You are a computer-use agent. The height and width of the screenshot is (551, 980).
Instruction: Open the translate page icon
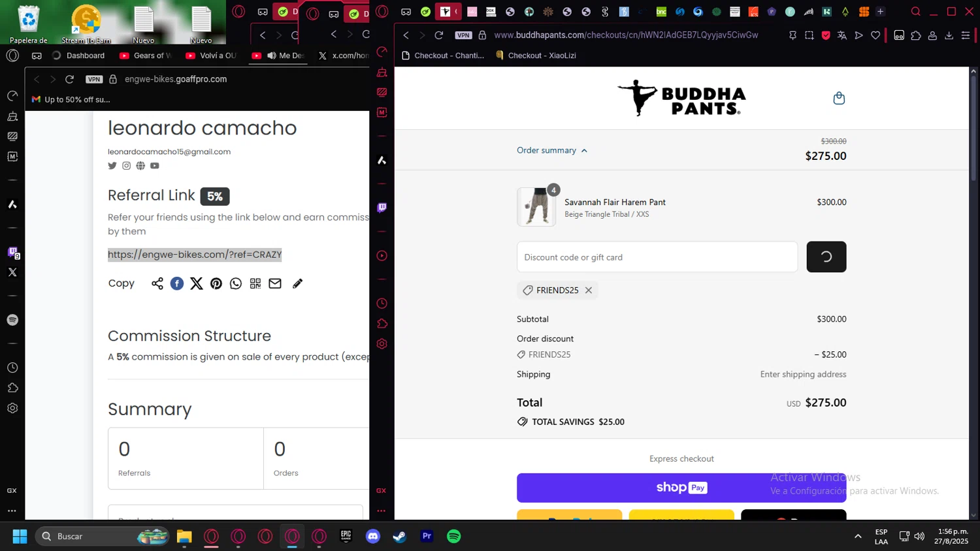click(x=842, y=35)
